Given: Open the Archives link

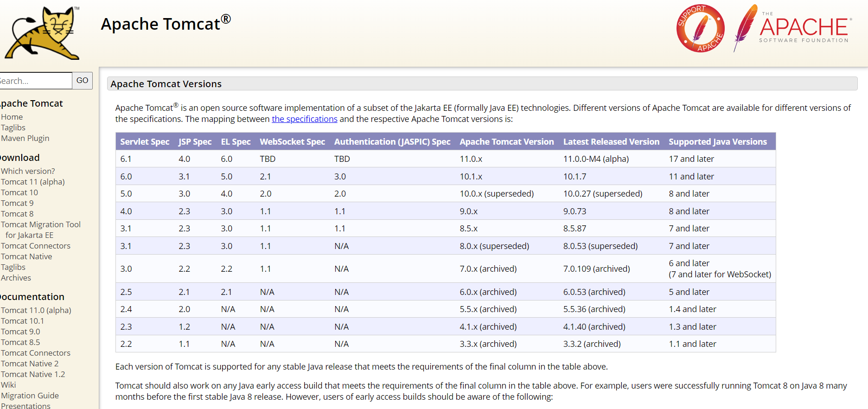Looking at the screenshot, I should (x=16, y=278).
